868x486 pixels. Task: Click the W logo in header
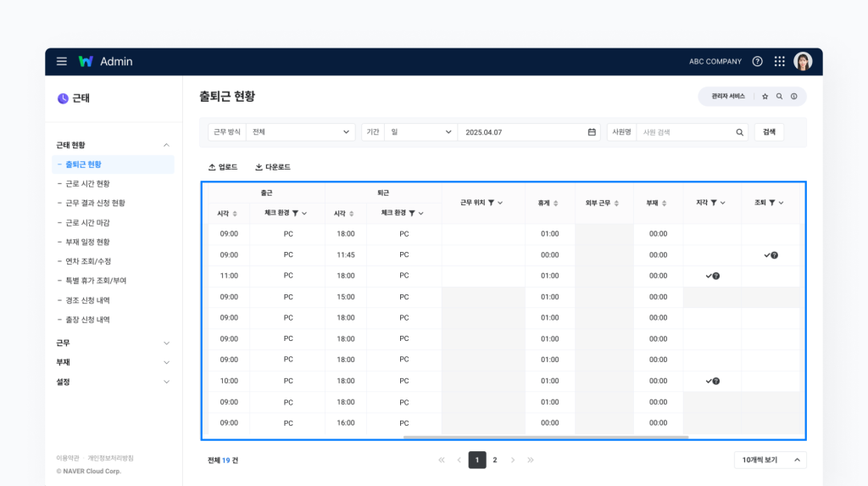[x=86, y=62]
